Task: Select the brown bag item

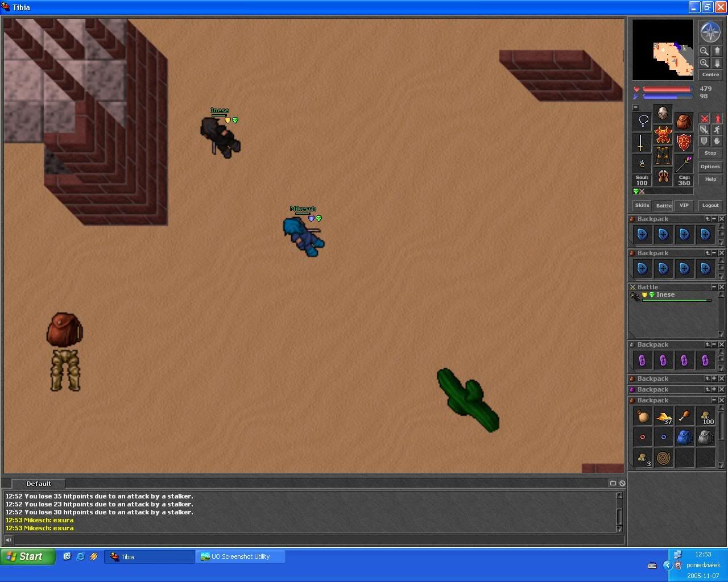Action: (x=643, y=417)
